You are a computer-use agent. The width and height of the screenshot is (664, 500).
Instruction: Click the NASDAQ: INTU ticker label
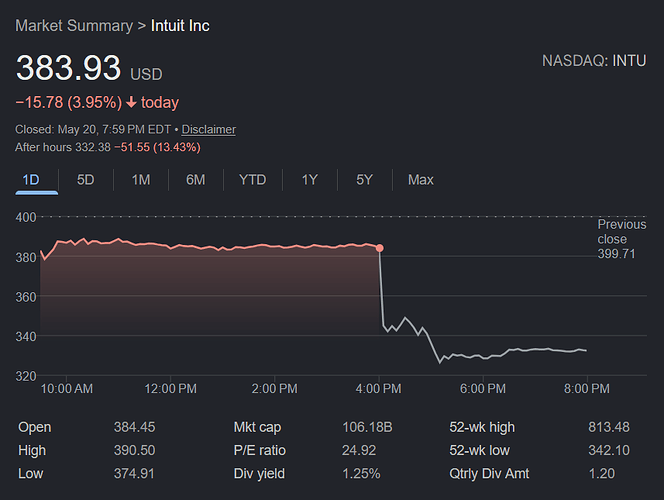(594, 61)
